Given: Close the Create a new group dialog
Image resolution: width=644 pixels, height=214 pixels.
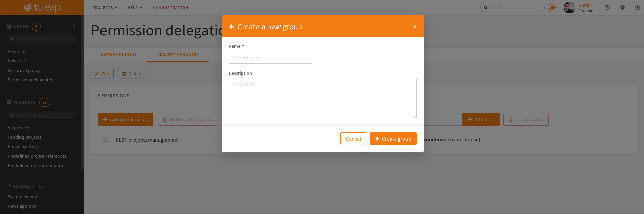Looking at the screenshot, I should [415, 27].
